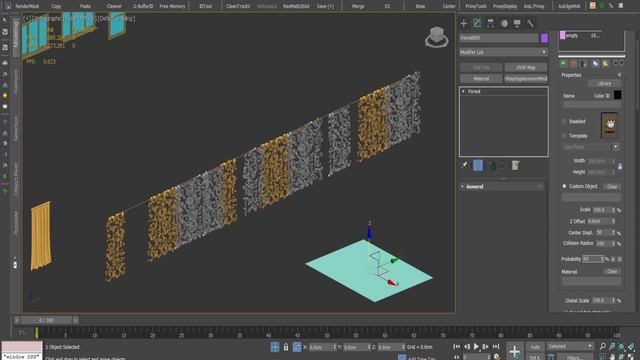640x360 pixels.
Task: Click the black Color ID swatch
Action: tap(618, 95)
